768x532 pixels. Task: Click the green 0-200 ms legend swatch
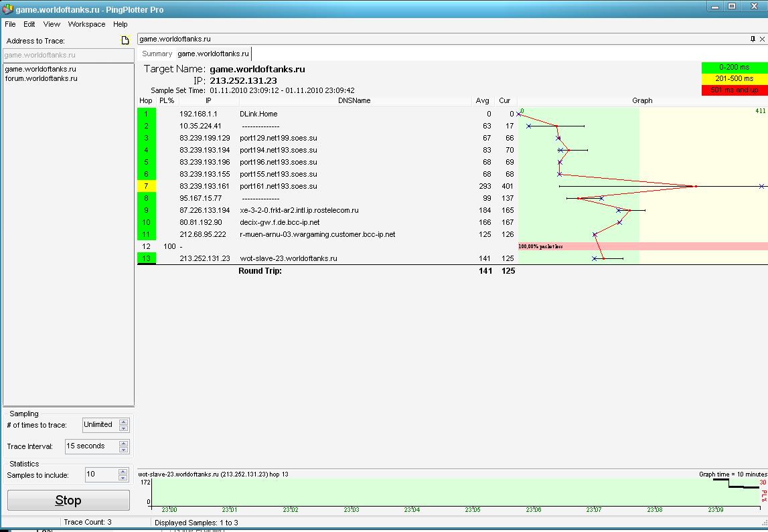click(x=734, y=68)
